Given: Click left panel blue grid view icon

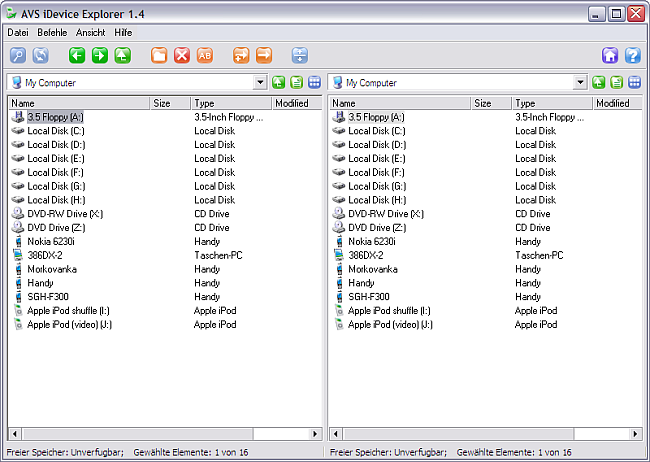Looking at the screenshot, I should tap(315, 83).
